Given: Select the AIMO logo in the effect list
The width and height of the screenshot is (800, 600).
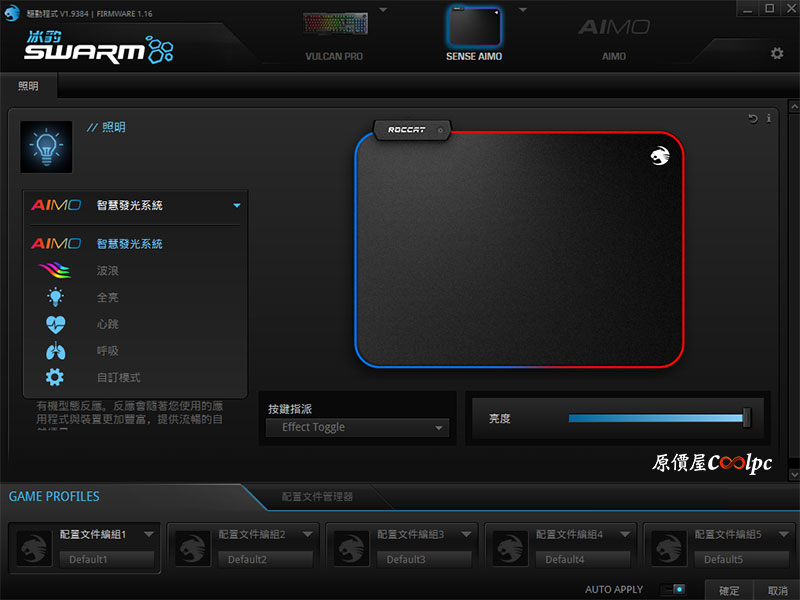Looking at the screenshot, I should [56, 244].
